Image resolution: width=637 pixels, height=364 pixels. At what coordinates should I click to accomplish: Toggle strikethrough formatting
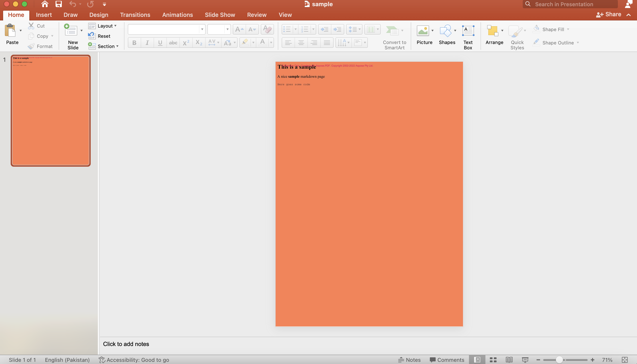pos(173,42)
